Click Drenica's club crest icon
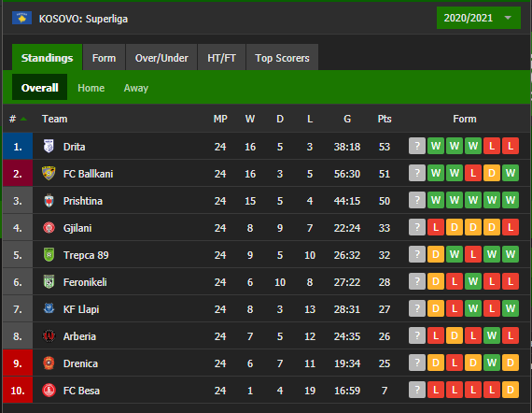The height and width of the screenshot is (413, 532). click(49, 363)
